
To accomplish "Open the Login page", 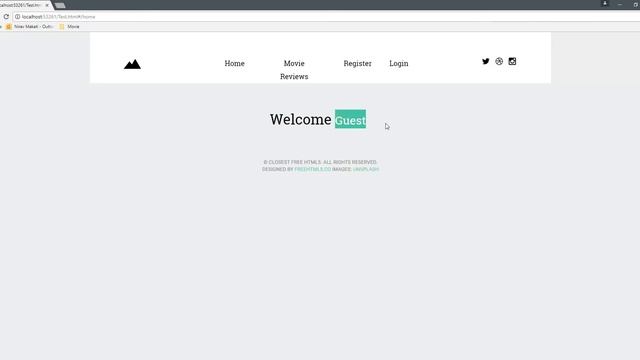I will pyautogui.click(x=398, y=63).
